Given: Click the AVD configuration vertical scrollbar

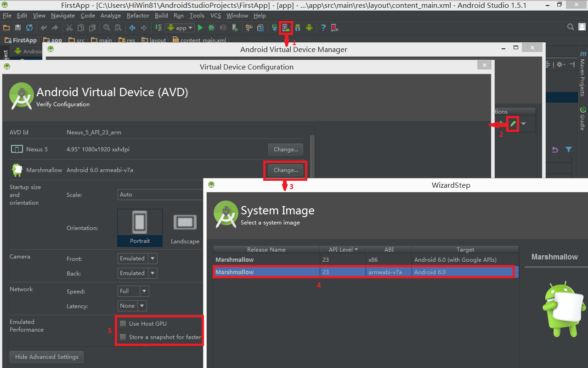Looking at the screenshot, I should point(313,156).
